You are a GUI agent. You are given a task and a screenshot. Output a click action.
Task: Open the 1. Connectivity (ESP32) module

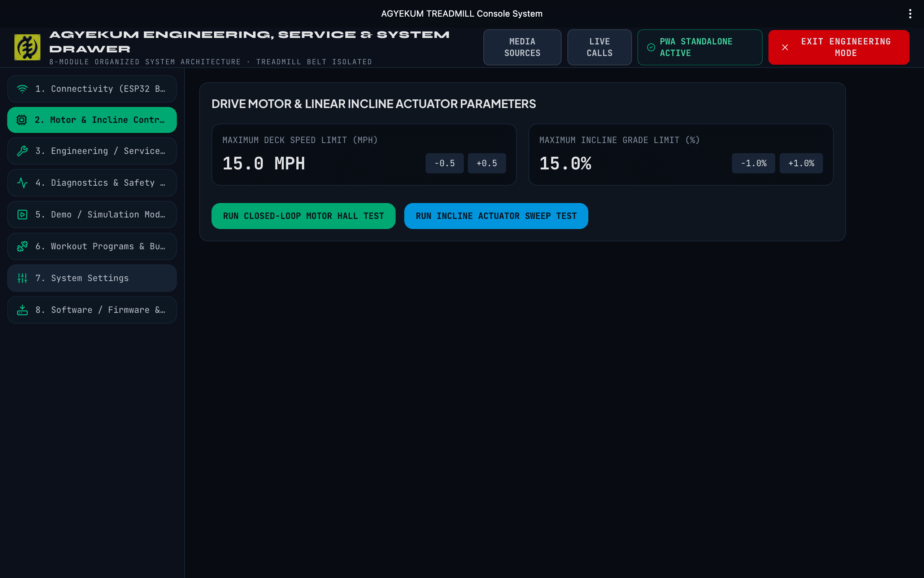(92, 89)
